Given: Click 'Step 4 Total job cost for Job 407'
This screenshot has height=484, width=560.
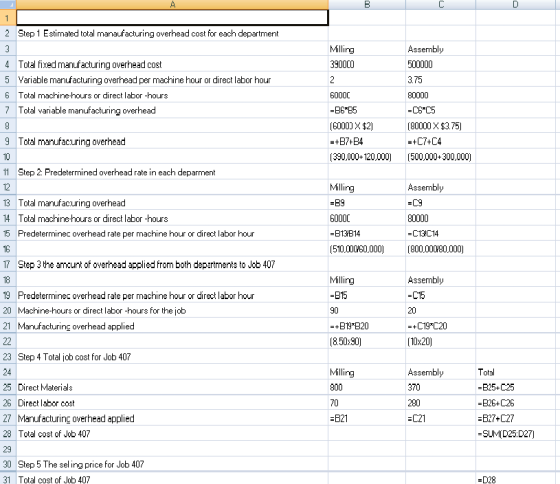Looking at the screenshot, I should coord(172,357).
